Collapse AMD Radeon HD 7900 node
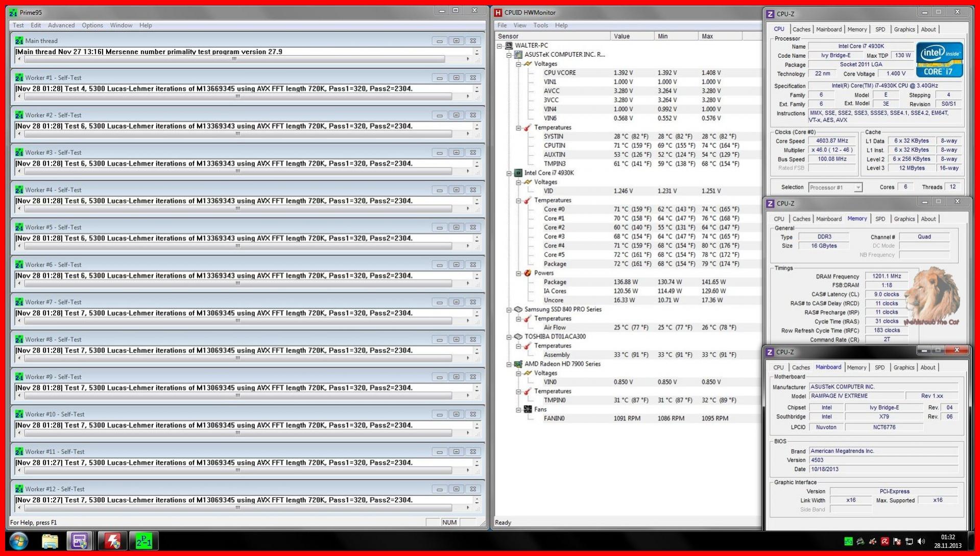 pyautogui.click(x=509, y=364)
